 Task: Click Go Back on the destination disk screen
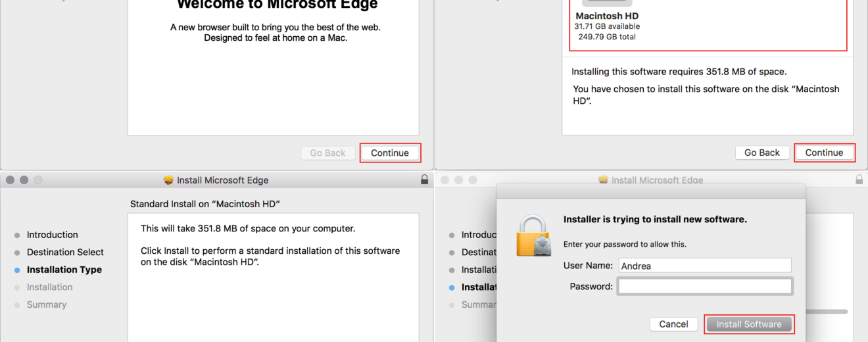point(761,153)
